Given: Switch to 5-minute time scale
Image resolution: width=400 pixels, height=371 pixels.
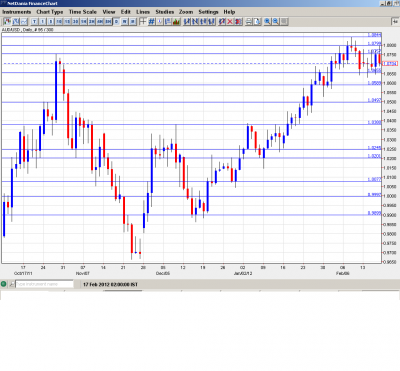Looking at the screenshot, I should 51,22.
